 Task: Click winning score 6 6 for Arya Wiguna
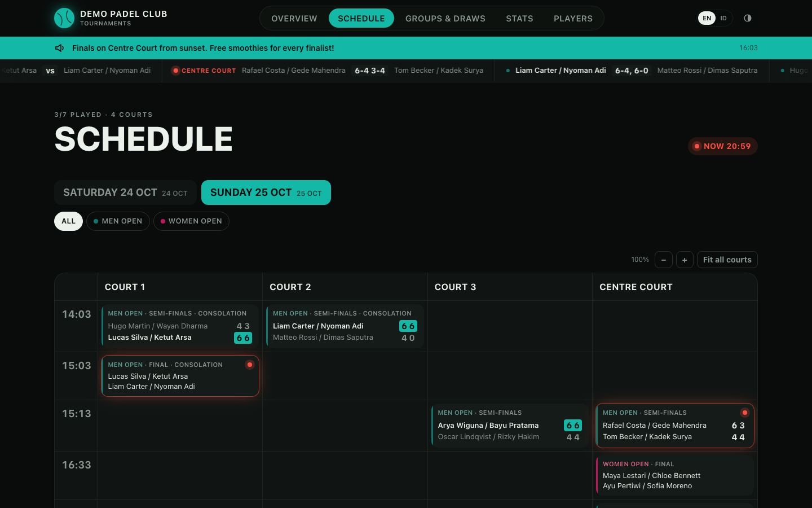[x=573, y=426]
